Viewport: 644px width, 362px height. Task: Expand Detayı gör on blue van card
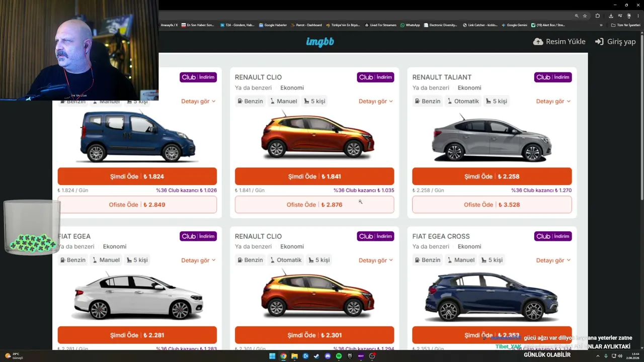pyautogui.click(x=198, y=101)
